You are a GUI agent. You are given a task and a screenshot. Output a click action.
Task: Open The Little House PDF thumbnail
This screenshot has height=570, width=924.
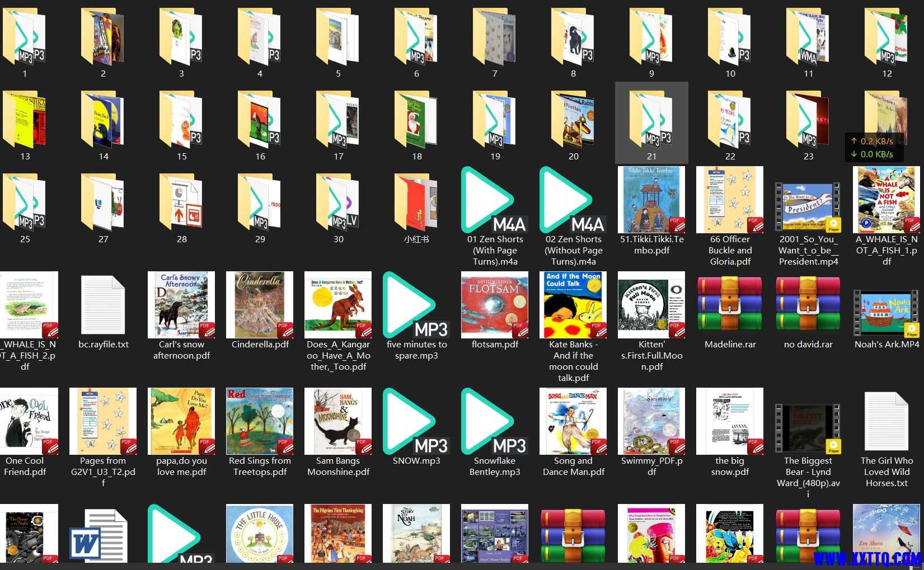[x=260, y=534]
